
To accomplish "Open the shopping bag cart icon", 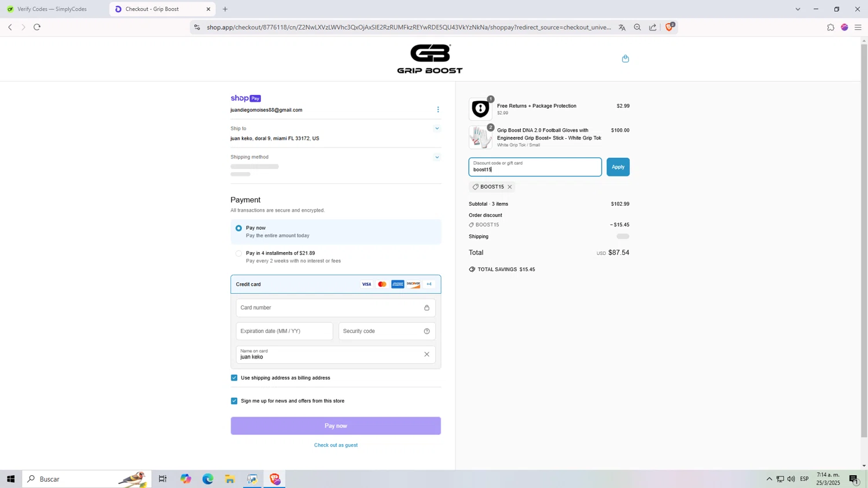I will pos(625,58).
